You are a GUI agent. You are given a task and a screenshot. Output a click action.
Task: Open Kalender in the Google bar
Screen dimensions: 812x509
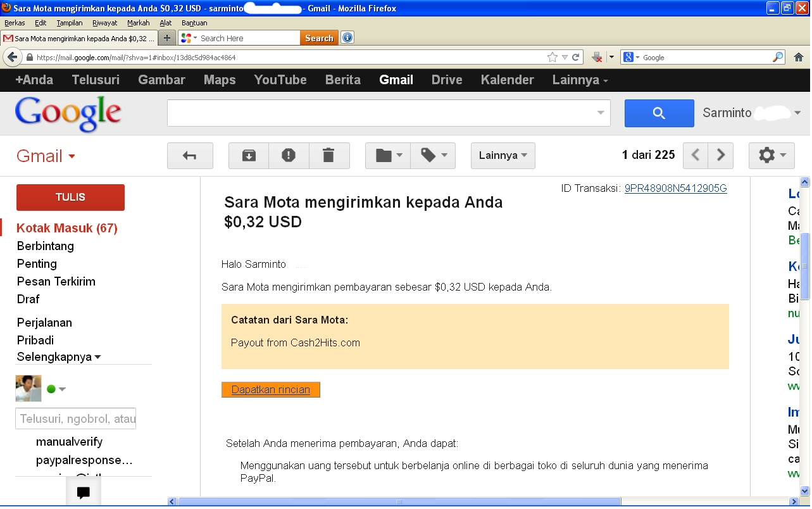pos(507,80)
